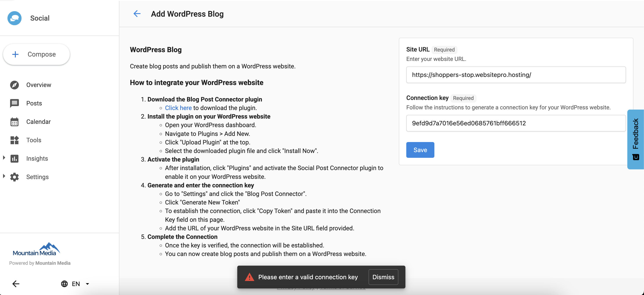
Task: Click the Social app title
Action: [40, 18]
